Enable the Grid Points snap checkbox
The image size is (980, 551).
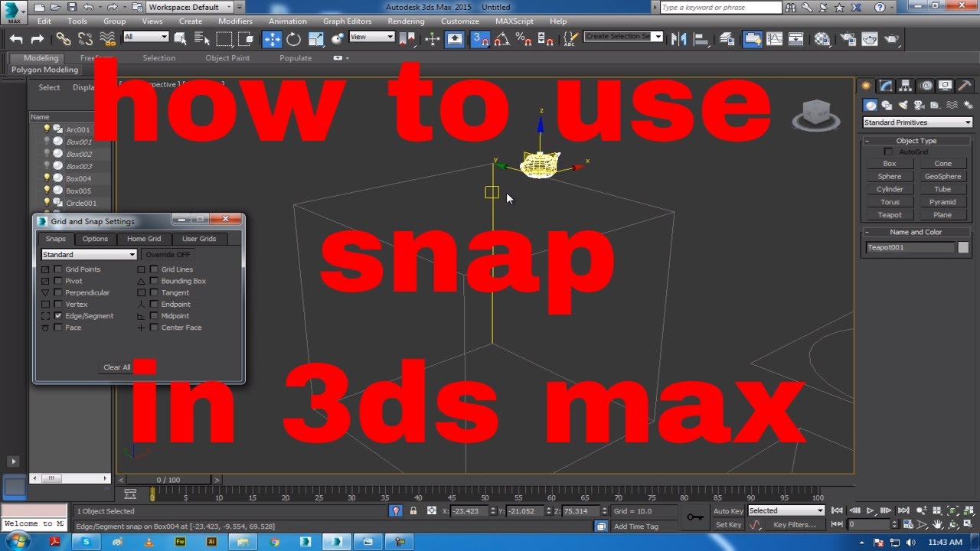pos(58,269)
